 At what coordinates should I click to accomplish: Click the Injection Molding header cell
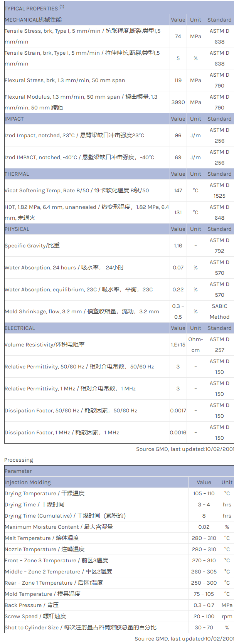tap(28, 482)
